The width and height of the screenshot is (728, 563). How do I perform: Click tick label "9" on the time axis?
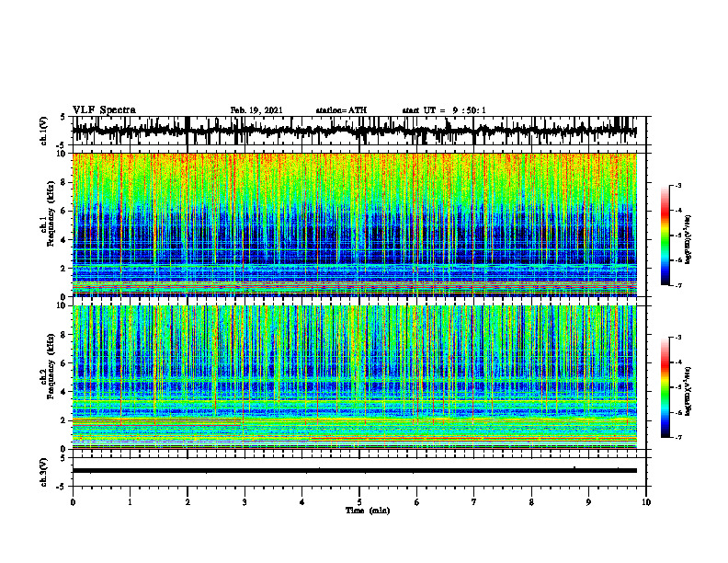pos(588,502)
